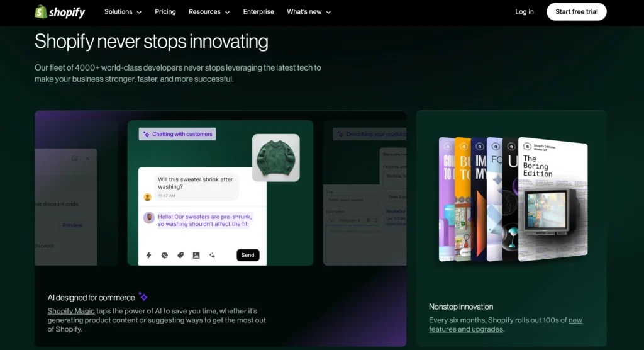Click the Start free trial button
The image size is (644, 350).
(x=576, y=12)
